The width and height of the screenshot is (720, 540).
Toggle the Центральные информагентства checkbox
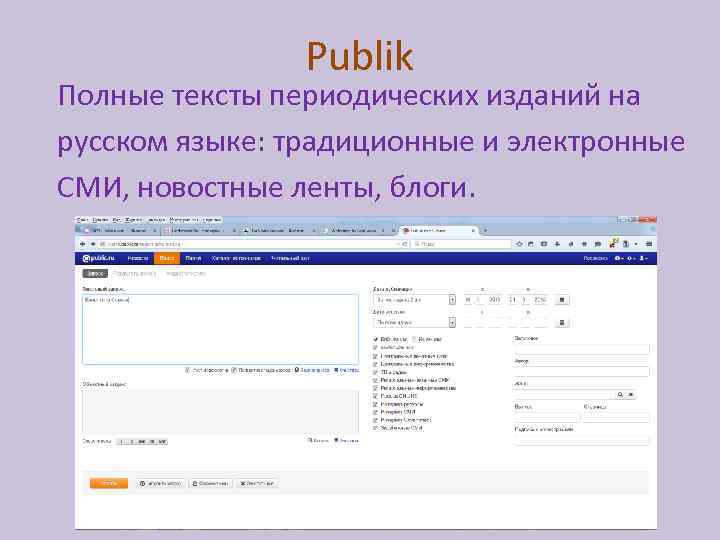click(x=376, y=364)
